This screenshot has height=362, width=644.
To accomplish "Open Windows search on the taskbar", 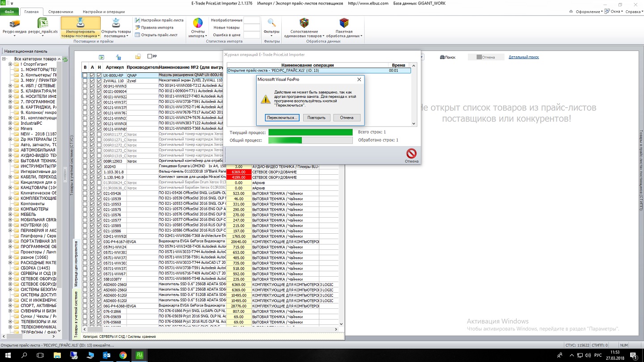I will (25, 355).
